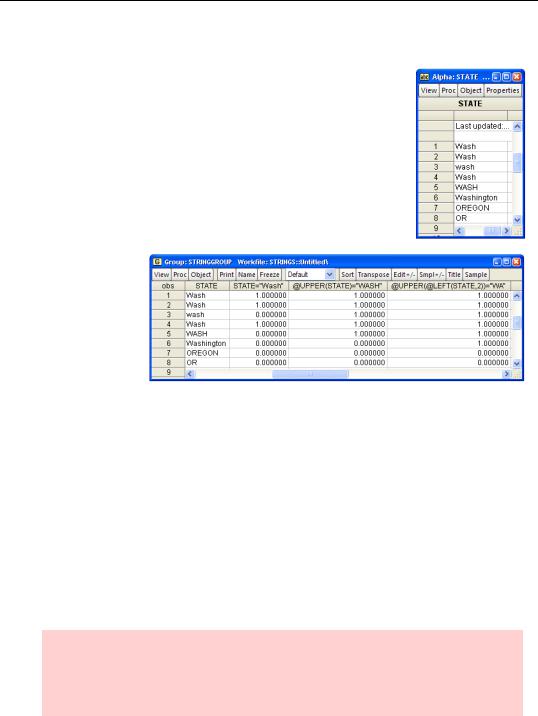
Task: Select 'OREGON' cell in Alpha STATE window
Action: [x=480, y=208]
